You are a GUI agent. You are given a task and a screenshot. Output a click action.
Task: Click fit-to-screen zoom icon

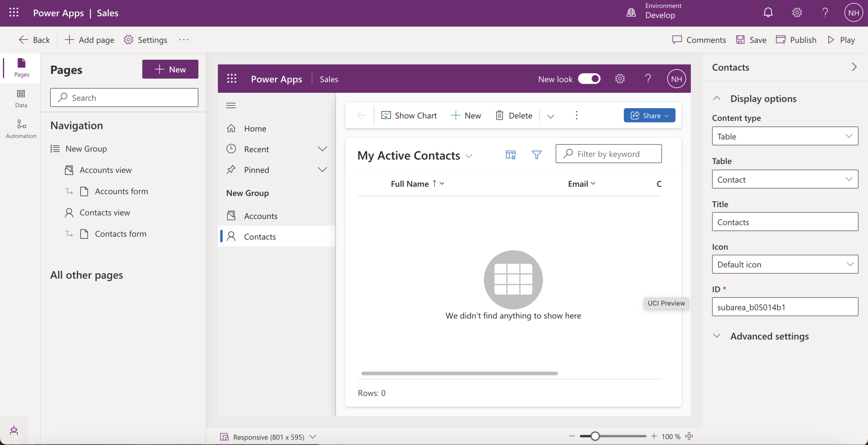[x=689, y=436]
